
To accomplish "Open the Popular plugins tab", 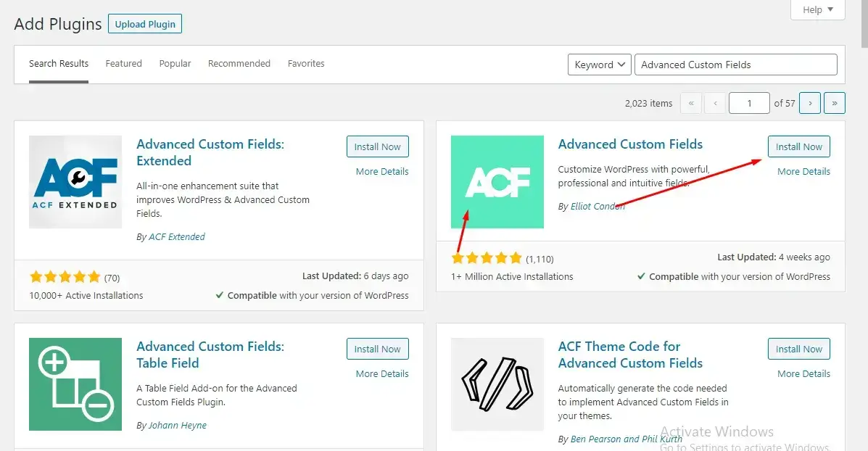I will [174, 63].
